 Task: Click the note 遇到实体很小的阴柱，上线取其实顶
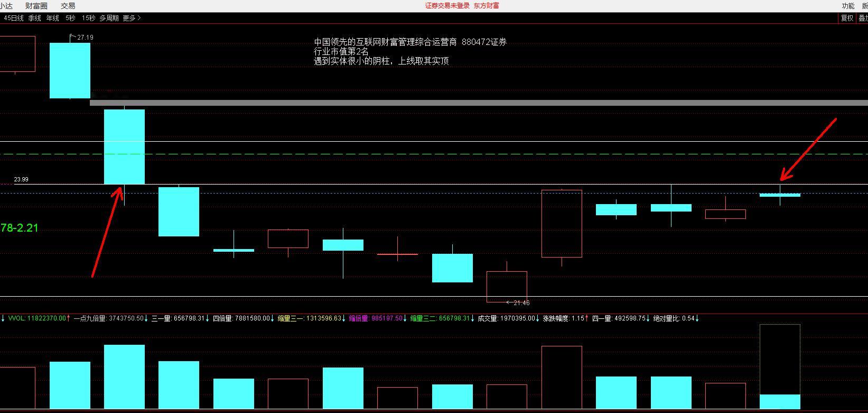pos(381,61)
